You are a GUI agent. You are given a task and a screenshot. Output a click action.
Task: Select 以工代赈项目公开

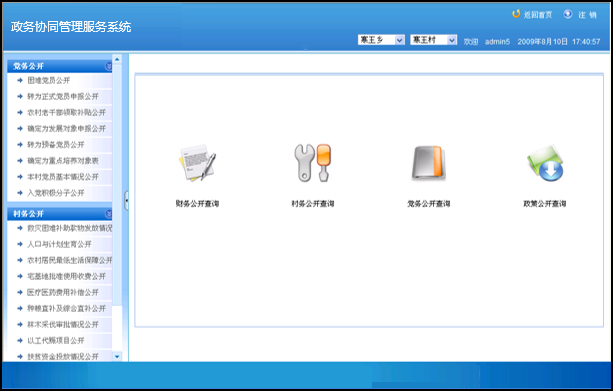[56, 340]
